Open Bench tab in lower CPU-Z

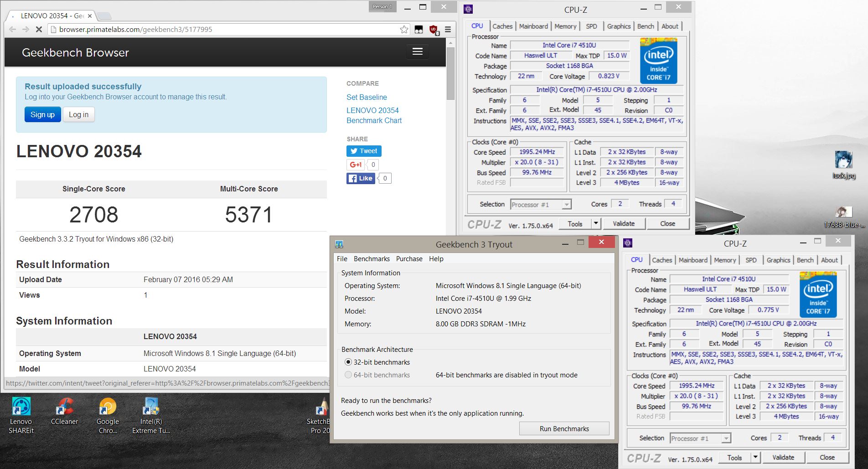(x=805, y=260)
